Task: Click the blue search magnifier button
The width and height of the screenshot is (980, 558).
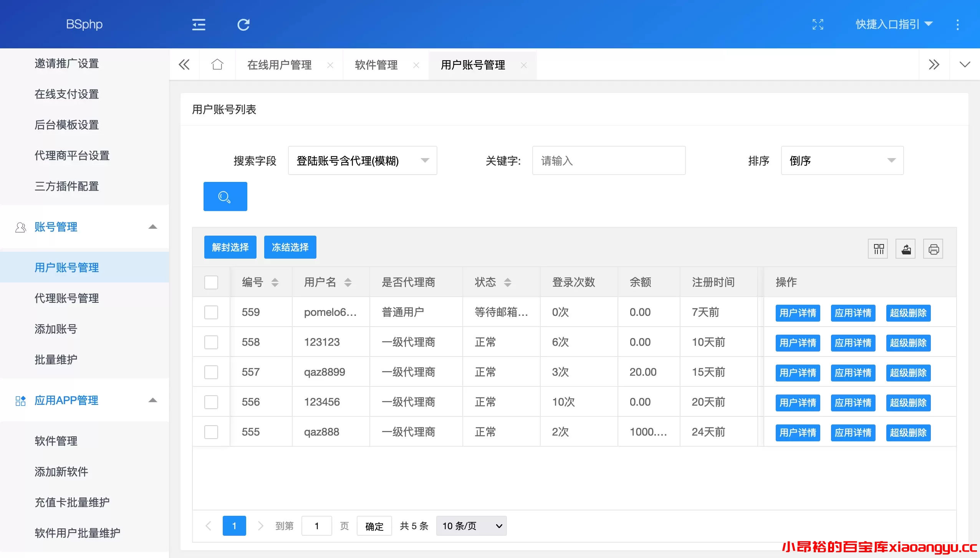Action: click(225, 196)
